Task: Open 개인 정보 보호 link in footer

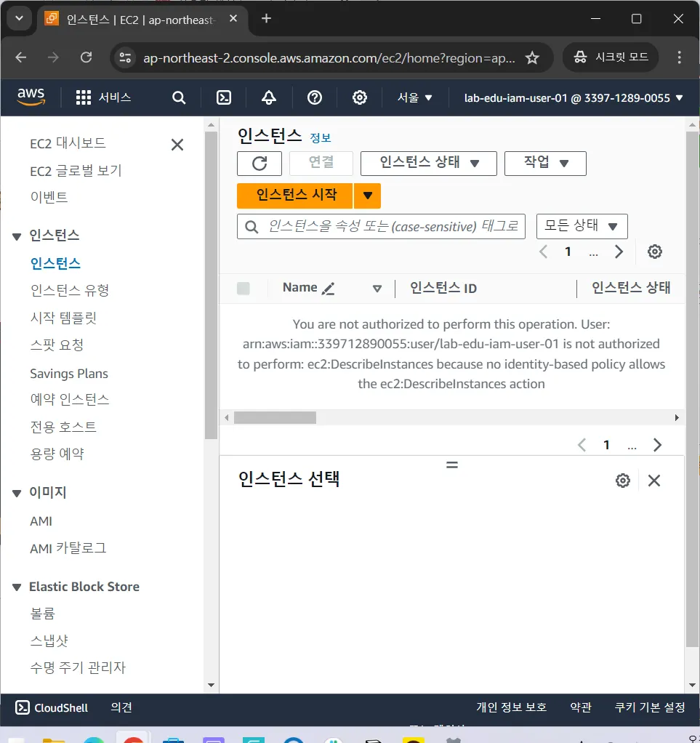Action: [512, 707]
